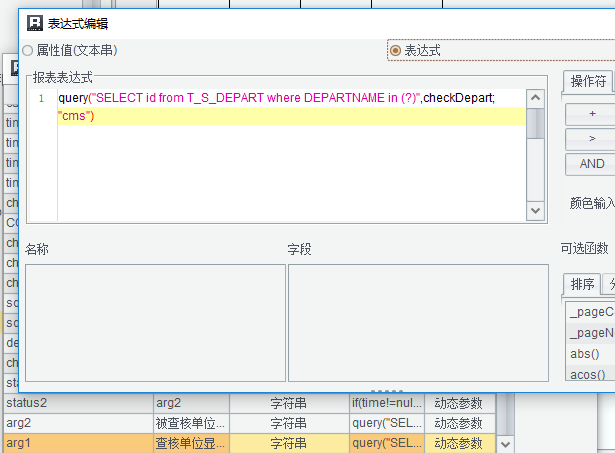Click the 颜色输入 label

click(592, 203)
